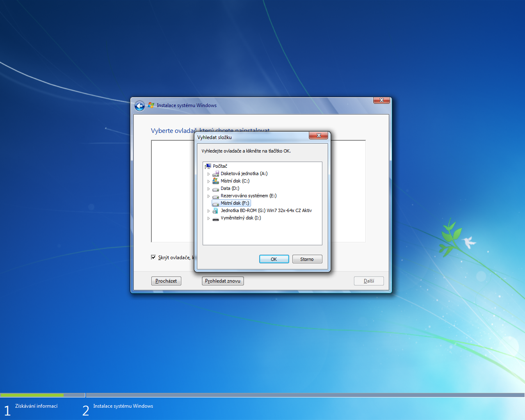
Task: Expand Disketová jednotka (A:) node
Action: click(x=208, y=174)
